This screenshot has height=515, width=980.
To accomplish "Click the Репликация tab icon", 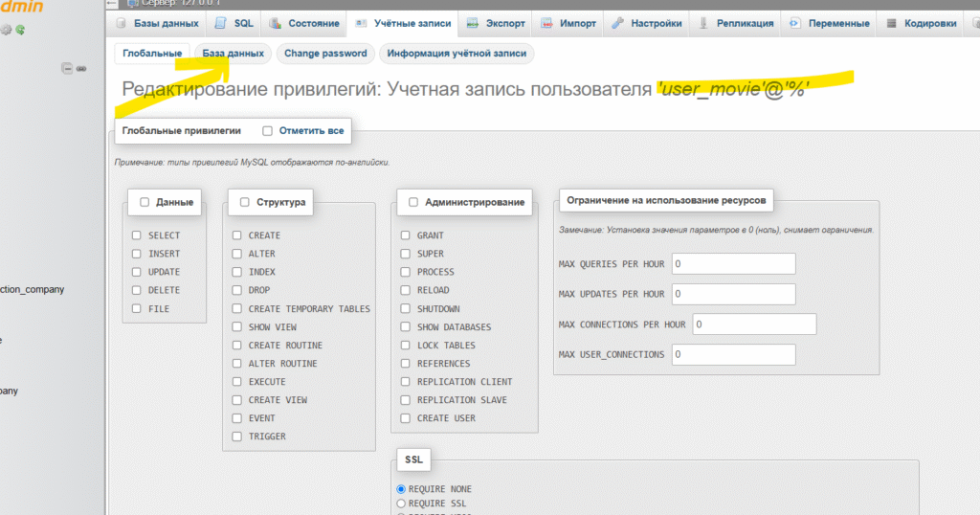I will pos(703,23).
